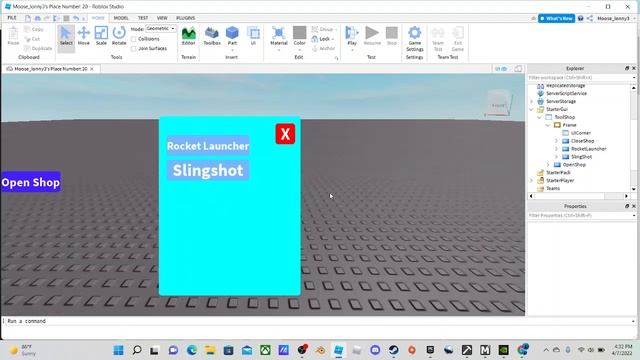This screenshot has height=360, width=640.
Task: Open Xbox app from taskbar
Action: coord(265,350)
